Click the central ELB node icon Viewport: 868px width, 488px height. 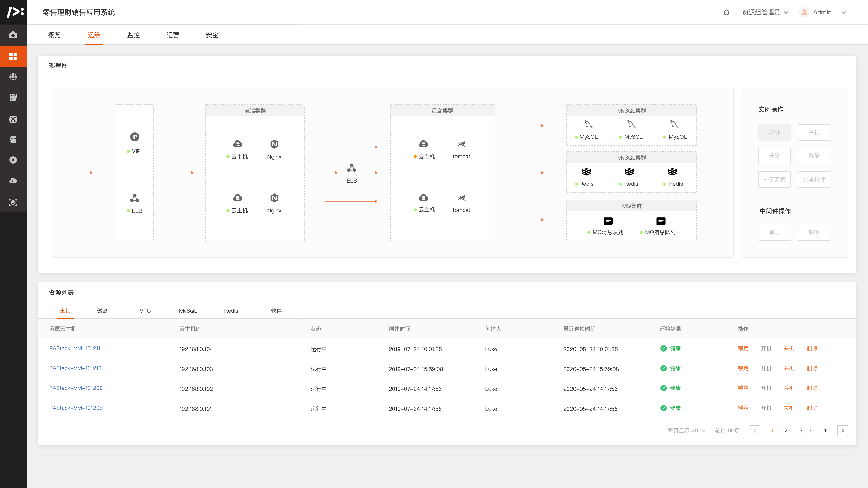(351, 168)
